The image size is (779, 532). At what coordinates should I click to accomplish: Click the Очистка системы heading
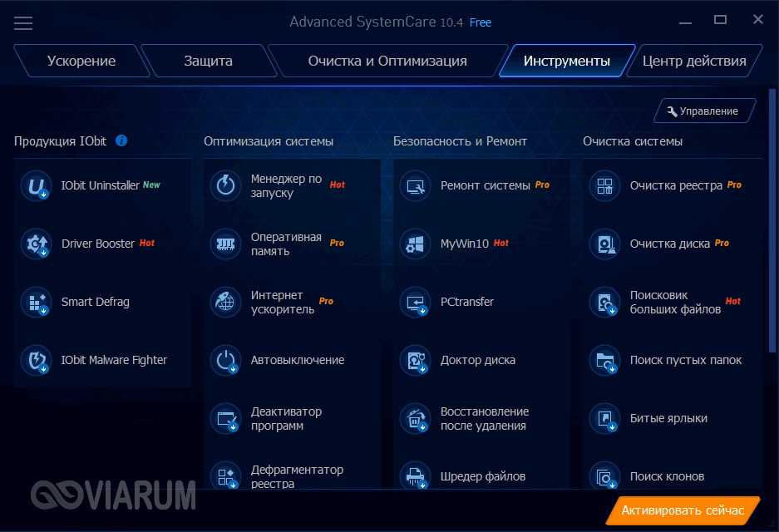[633, 141]
